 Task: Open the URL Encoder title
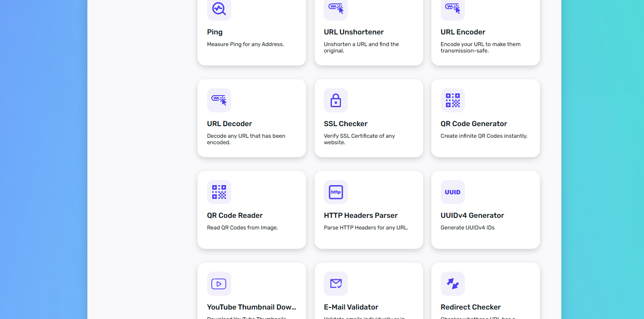tap(463, 32)
